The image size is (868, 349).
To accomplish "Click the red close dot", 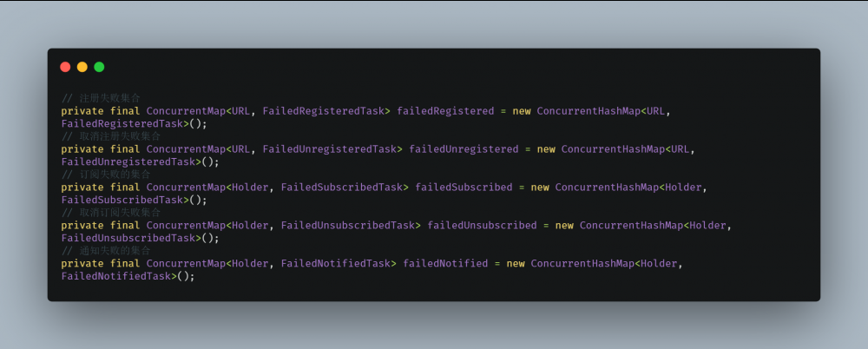I will click(x=65, y=67).
